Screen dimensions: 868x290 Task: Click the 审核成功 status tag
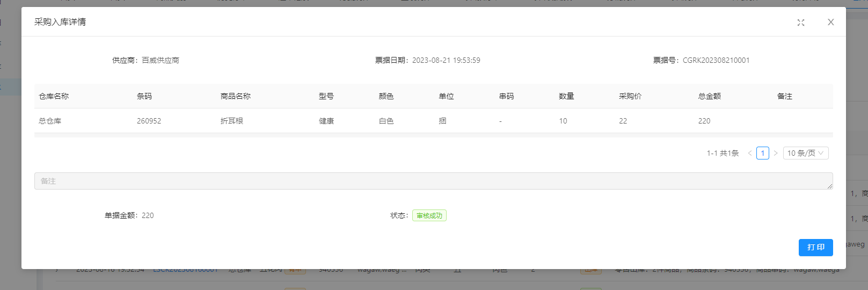pos(429,215)
